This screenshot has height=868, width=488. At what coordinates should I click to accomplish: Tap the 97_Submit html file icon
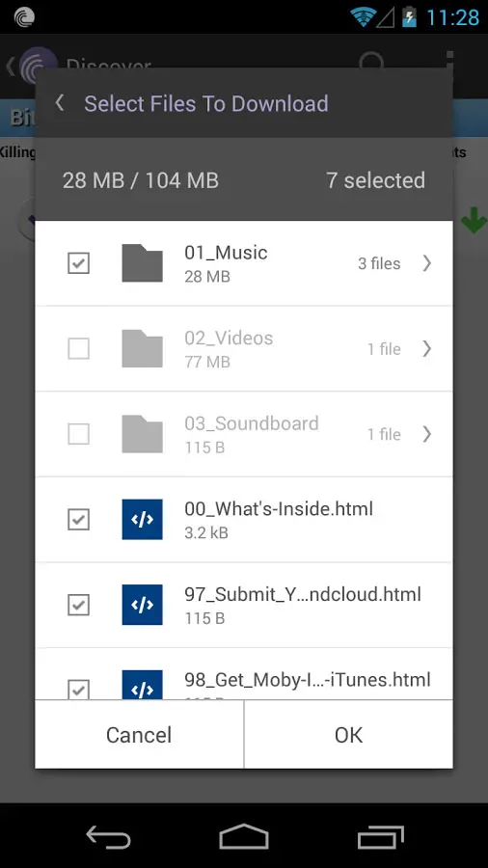point(142,605)
